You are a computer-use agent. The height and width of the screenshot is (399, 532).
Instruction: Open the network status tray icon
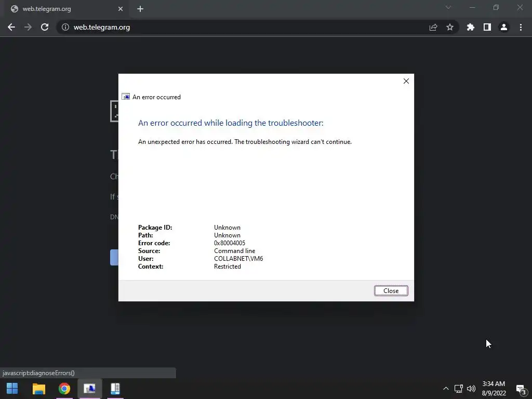[458, 389]
